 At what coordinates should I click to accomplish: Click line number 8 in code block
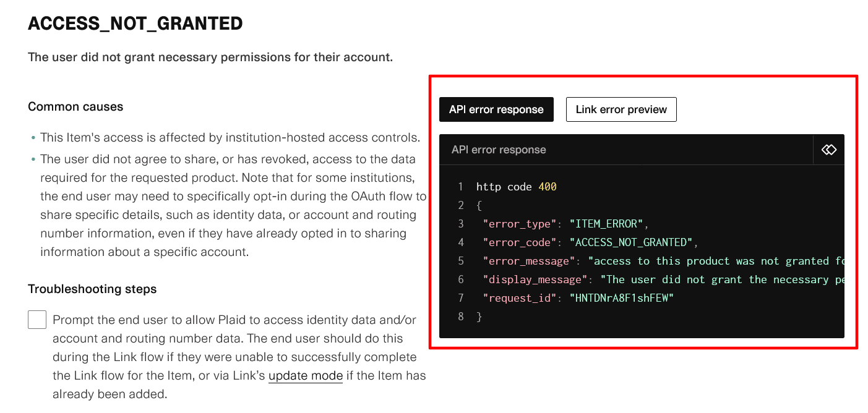(460, 317)
